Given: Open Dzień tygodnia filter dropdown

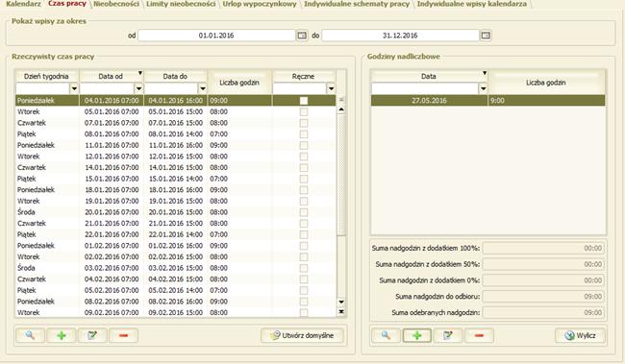Looking at the screenshot, I should point(74,88).
